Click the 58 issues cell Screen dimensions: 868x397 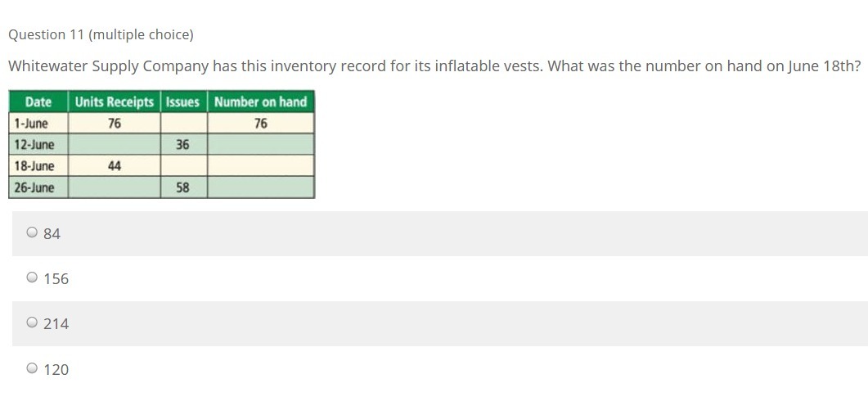(x=182, y=187)
